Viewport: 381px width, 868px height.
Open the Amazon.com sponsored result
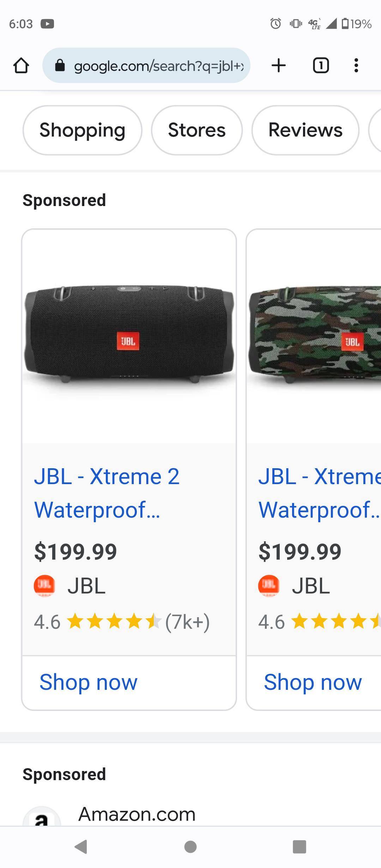point(137,814)
